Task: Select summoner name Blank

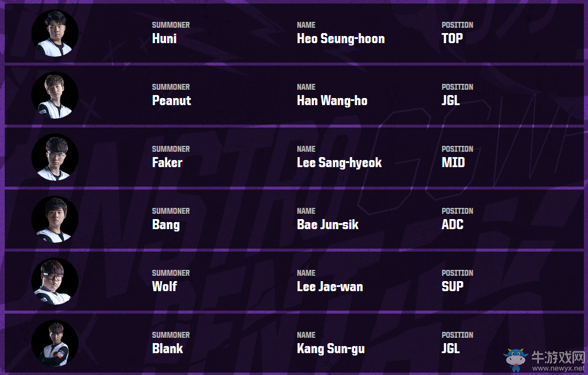Action: click(167, 349)
